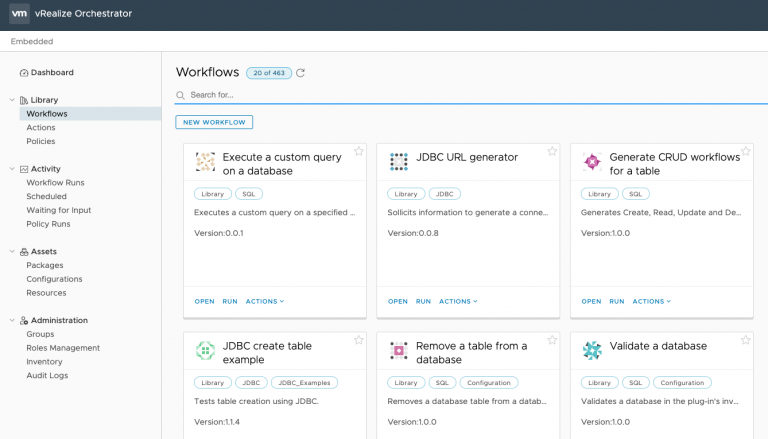The height and width of the screenshot is (439, 768).
Task: Open Generate CRUD workflows for a table
Action: click(591, 301)
